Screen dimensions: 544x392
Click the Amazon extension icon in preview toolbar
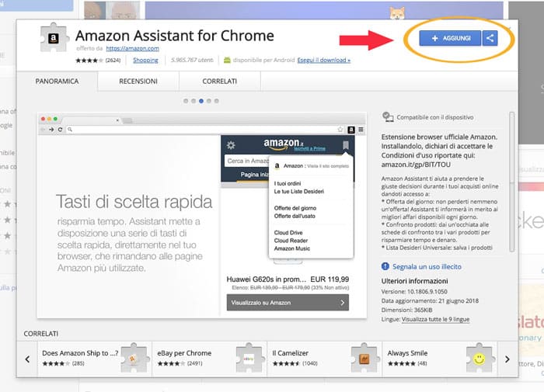click(351, 130)
